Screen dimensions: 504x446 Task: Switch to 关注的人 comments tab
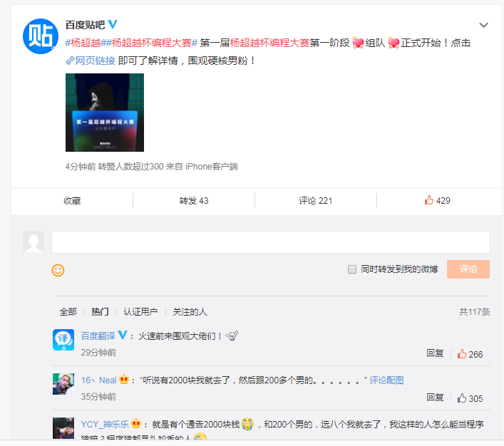tap(190, 311)
